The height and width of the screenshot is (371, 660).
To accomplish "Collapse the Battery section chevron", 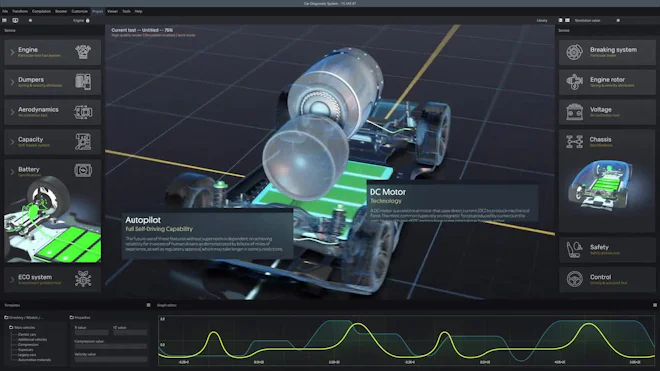I will click(12, 171).
